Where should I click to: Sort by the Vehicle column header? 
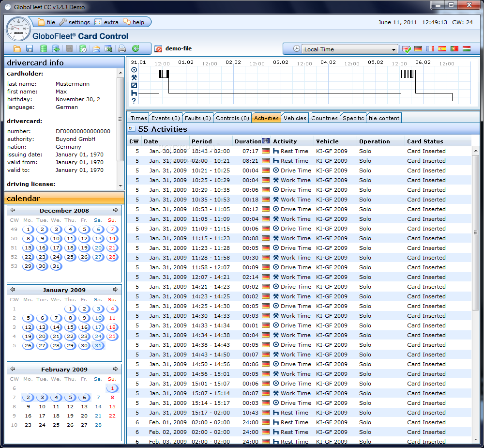coord(335,141)
